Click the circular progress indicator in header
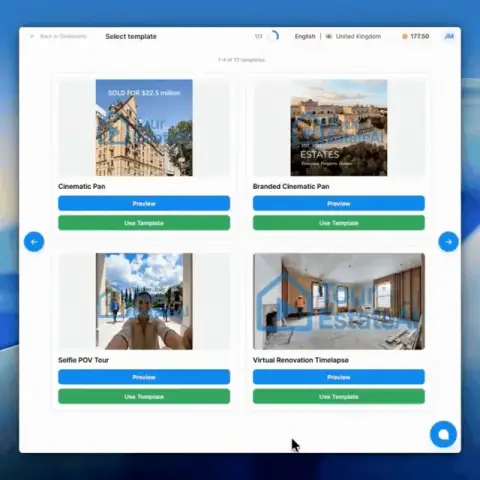This screenshot has width=480, height=480. pos(273,36)
